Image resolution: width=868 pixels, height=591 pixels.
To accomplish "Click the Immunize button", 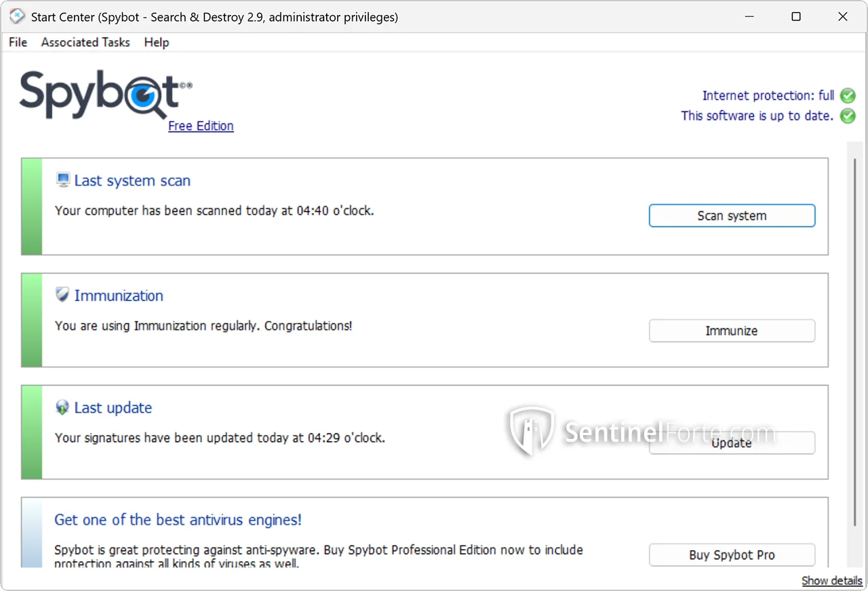I will [732, 331].
